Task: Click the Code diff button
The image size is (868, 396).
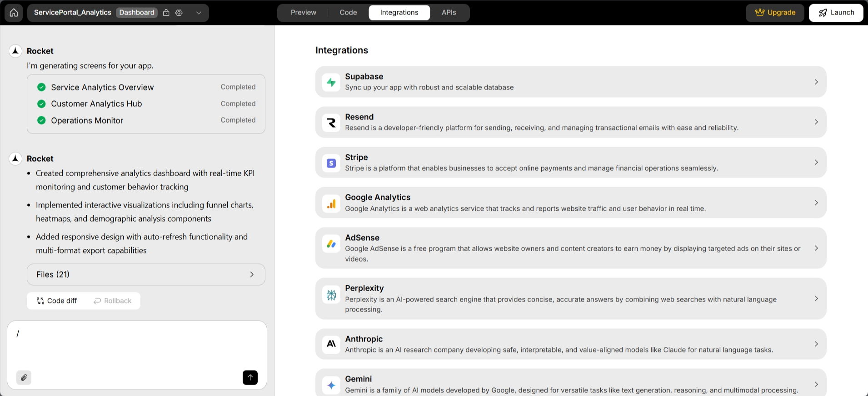Action: click(x=57, y=301)
